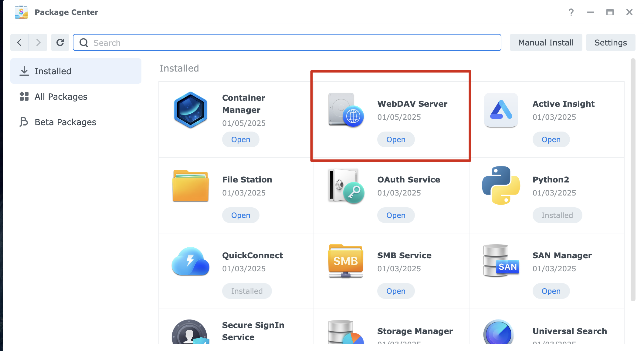
Task: Click the Secure SignIn Service icon
Action: [x=191, y=332]
